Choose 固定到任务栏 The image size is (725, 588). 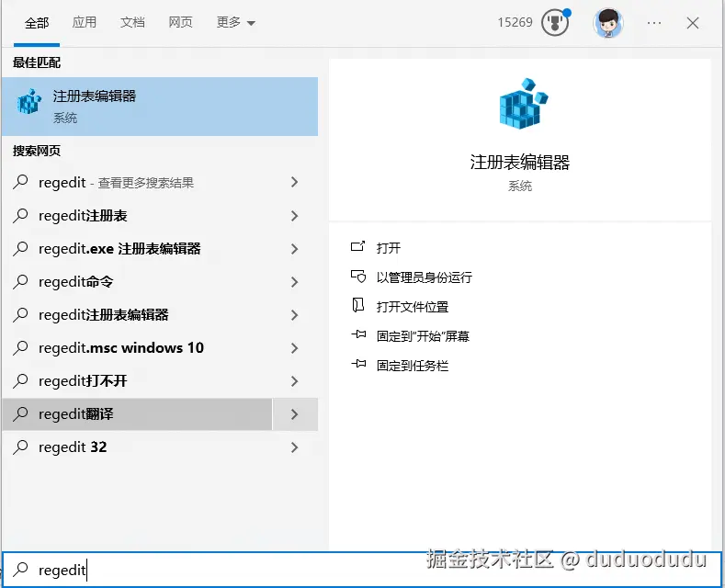pos(413,366)
